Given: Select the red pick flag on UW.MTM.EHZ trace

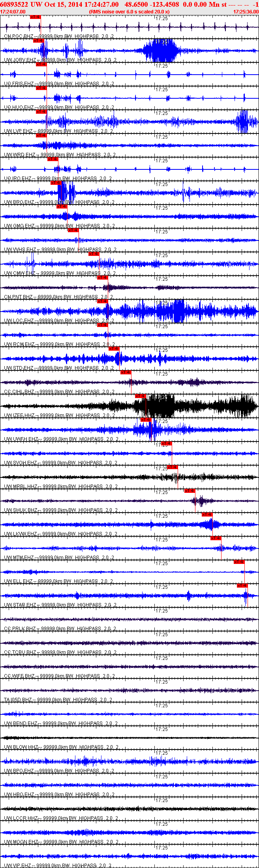Looking at the screenshot, I should (216, 538).
